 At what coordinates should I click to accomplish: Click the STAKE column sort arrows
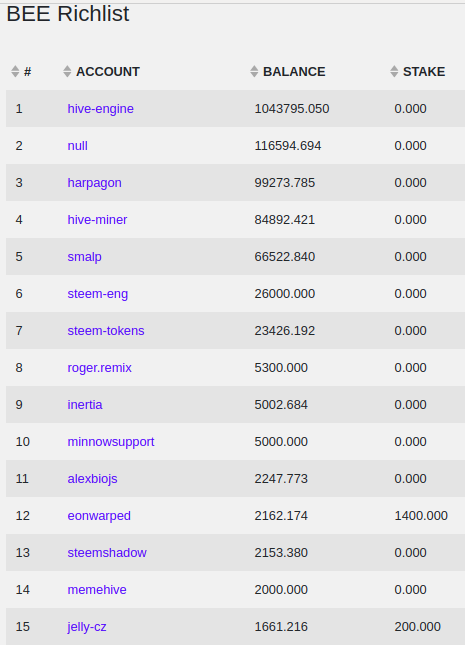click(394, 72)
